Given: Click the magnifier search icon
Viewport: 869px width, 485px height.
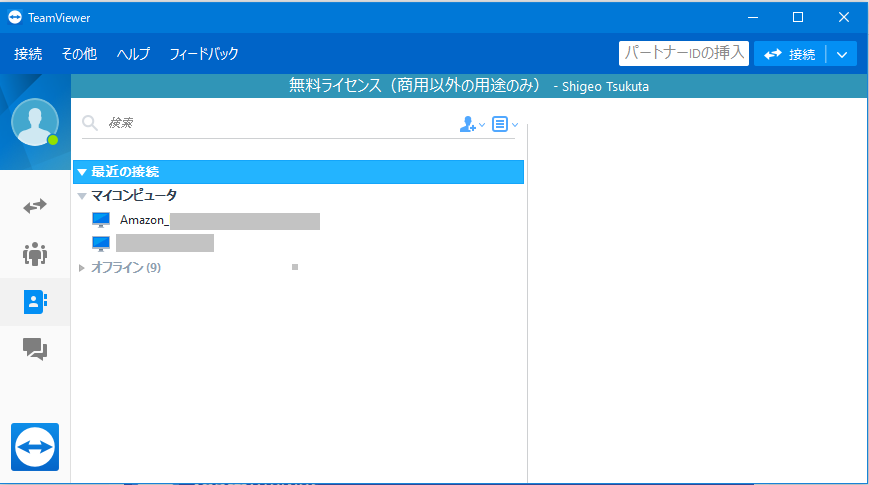Looking at the screenshot, I should coord(90,123).
